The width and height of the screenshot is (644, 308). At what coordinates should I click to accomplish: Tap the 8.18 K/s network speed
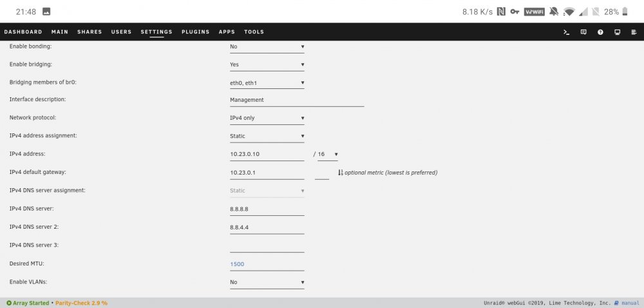(x=477, y=12)
